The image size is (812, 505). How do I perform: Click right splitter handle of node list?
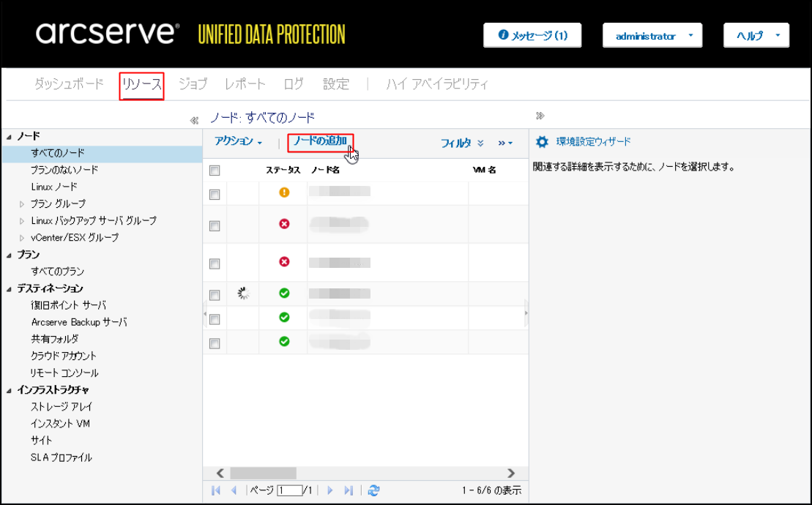pyautogui.click(x=526, y=313)
